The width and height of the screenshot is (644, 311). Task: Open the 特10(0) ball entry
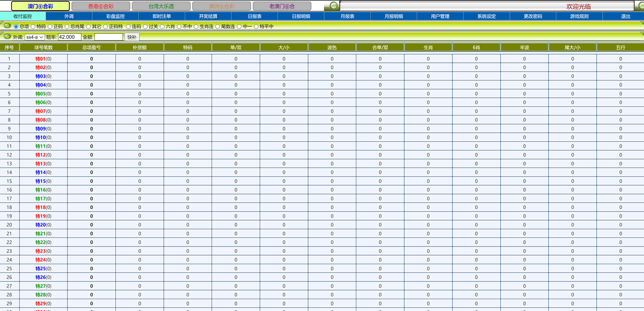pos(43,138)
